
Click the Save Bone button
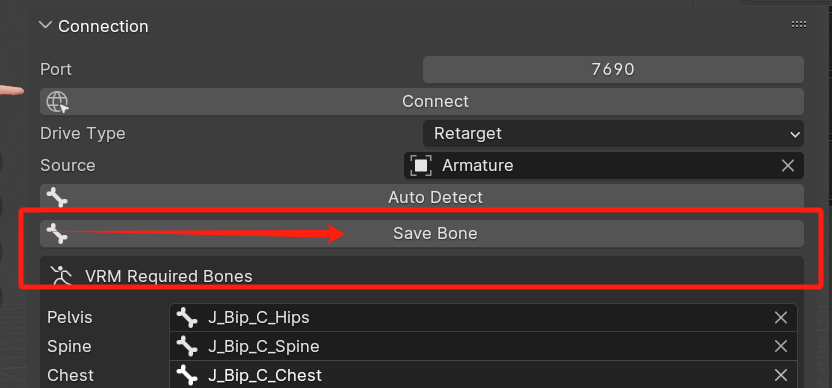[422, 234]
